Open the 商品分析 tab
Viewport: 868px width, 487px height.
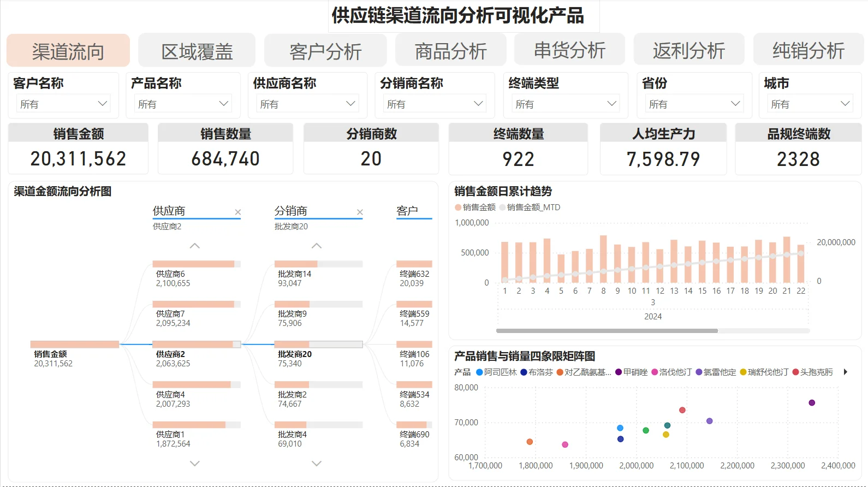451,50
